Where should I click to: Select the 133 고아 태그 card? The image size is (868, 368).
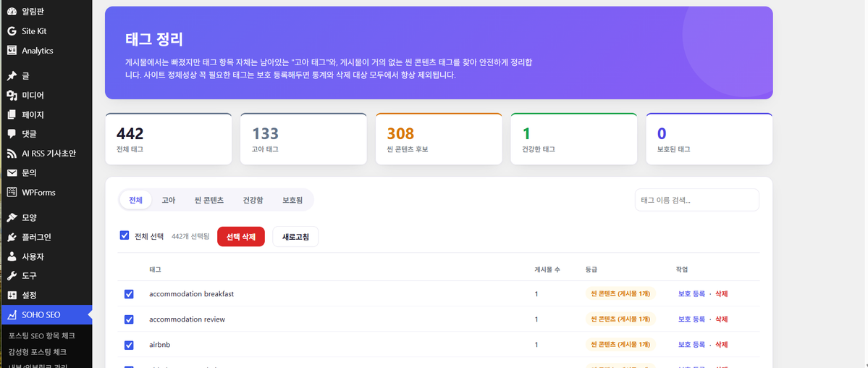(x=303, y=138)
